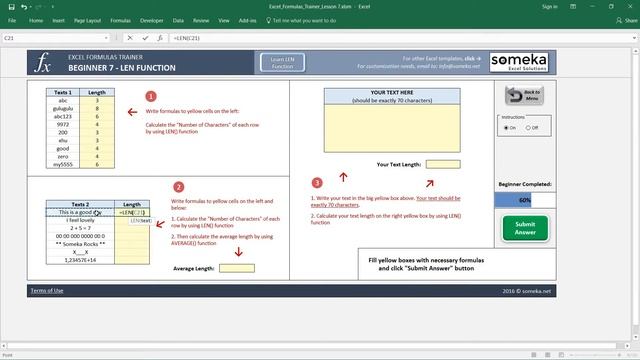The image size is (640, 360).
Task: Switch to the Insert tab
Action: coord(58,20)
